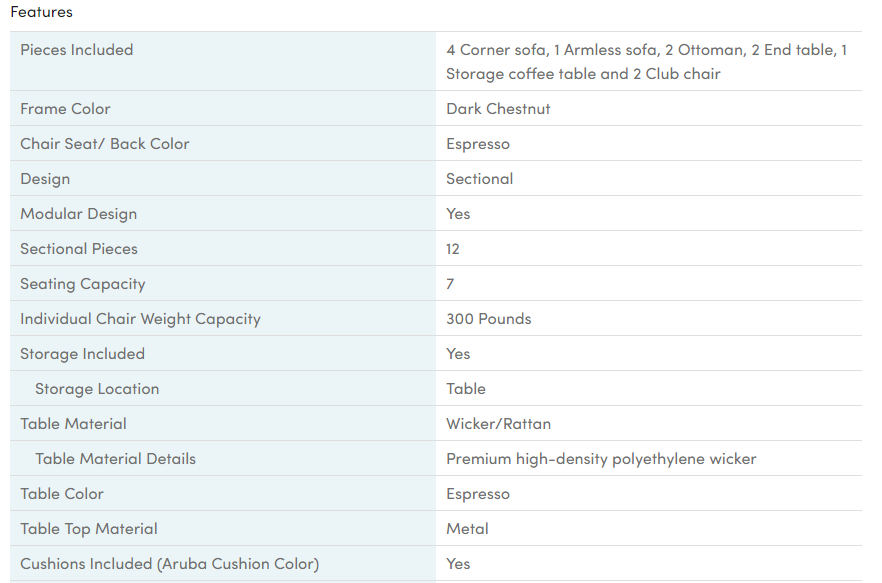
Task: Click the Premium high-density polyethylene wicker text
Action: (x=601, y=459)
